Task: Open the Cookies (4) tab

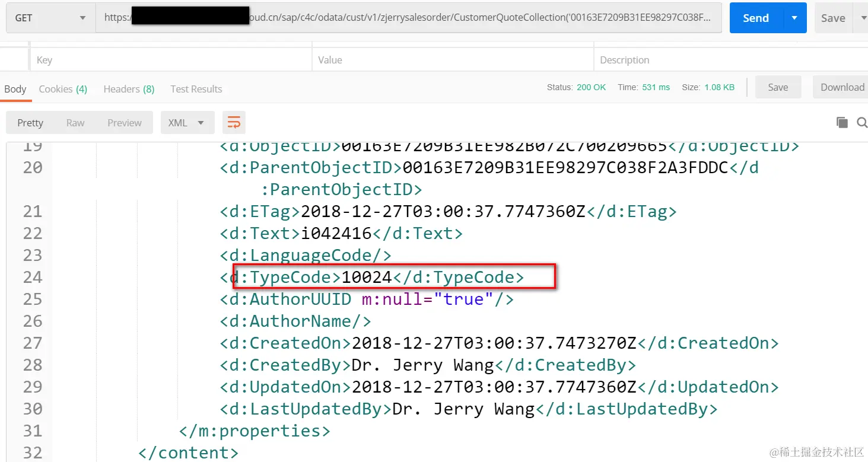Action: tap(63, 89)
